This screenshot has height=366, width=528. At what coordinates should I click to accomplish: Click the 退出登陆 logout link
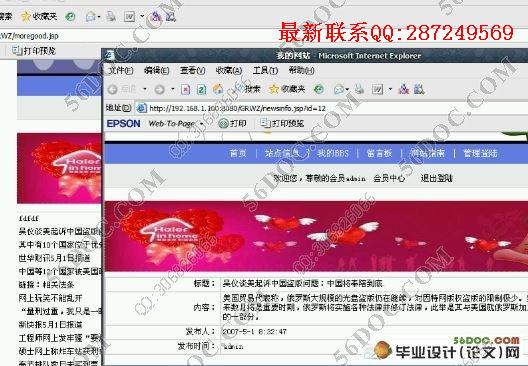(x=436, y=178)
